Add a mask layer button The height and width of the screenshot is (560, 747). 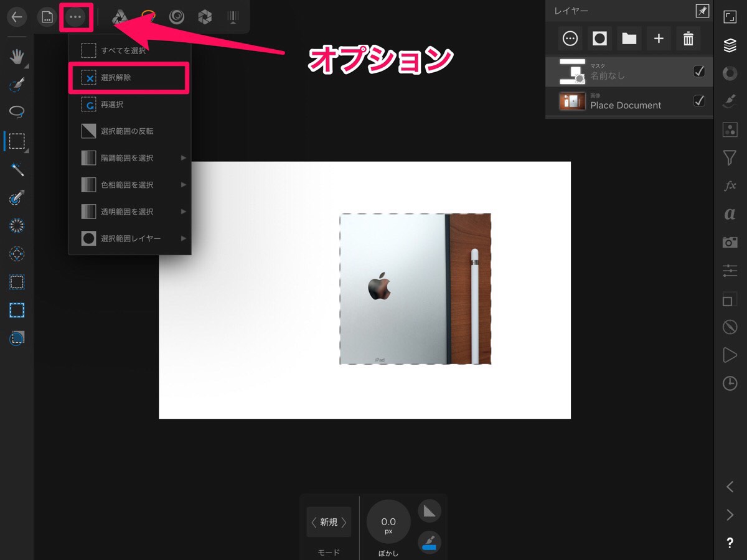pyautogui.click(x=599, y=39)
